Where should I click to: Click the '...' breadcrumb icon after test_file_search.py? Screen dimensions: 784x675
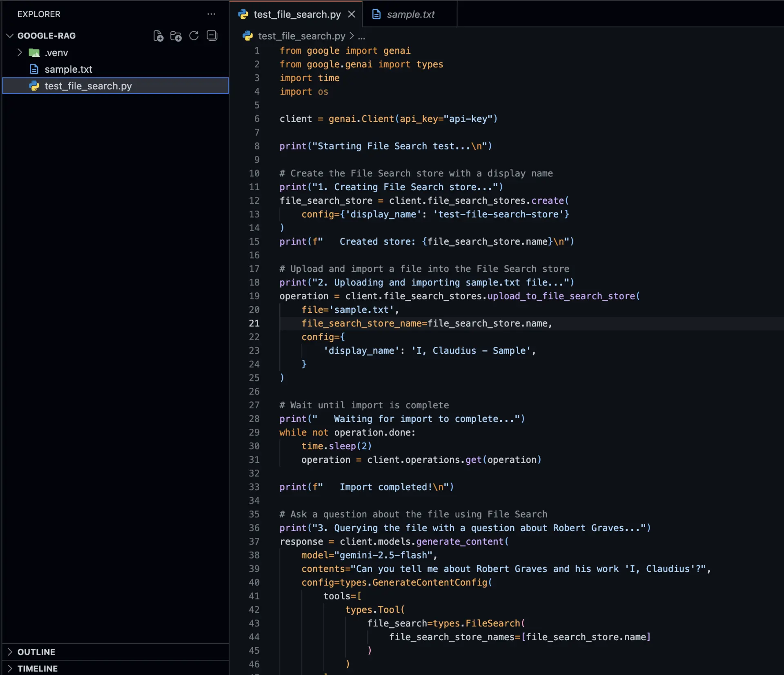(362, 36)
